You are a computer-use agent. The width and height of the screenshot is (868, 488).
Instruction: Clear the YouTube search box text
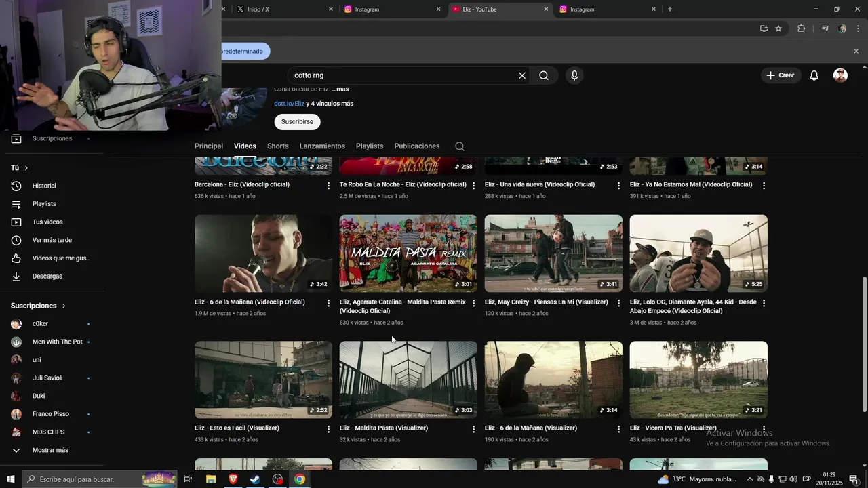click(522, 75)
